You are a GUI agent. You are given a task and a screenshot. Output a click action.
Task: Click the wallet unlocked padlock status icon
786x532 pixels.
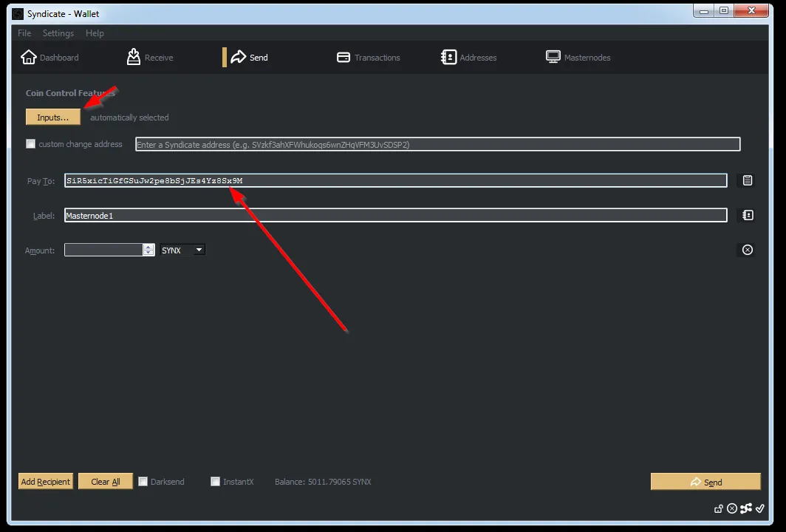click(718, 509)
